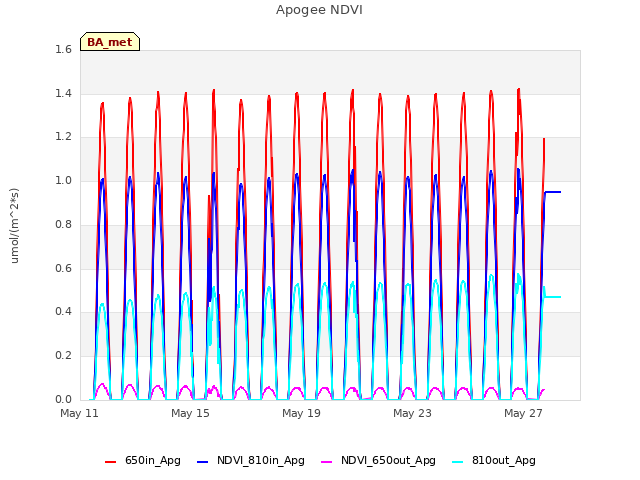Click the May 11 x-axis label
This screenshot has width=640, height=480.
80,413
